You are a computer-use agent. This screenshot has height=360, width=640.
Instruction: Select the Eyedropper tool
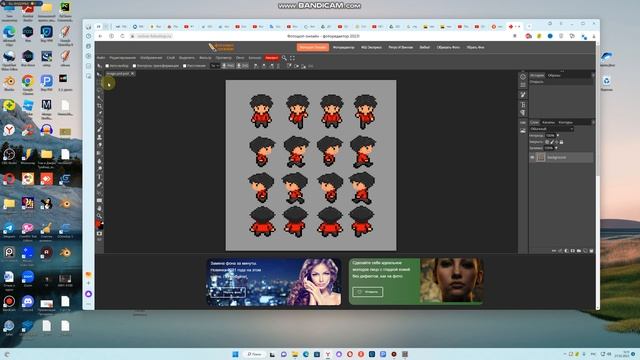tap(99, 113)
